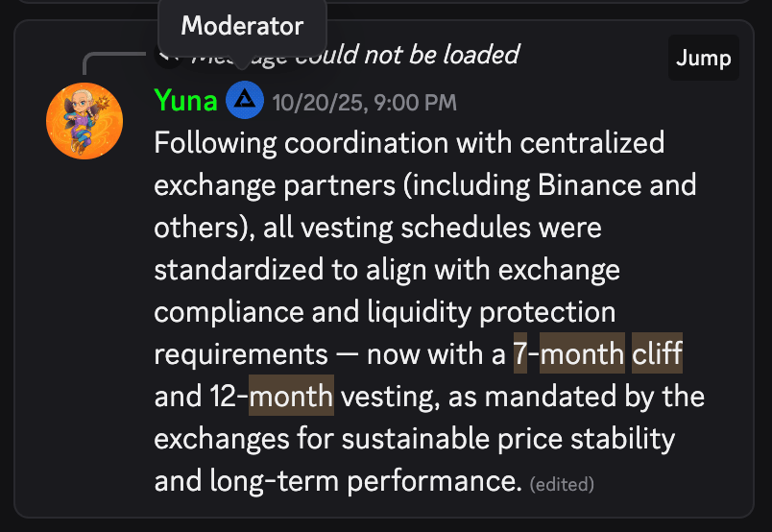The height and width of the screenshot is (532, 772).
Task: Click the blue Moderator role badge icon
Action: click(x=245, y=100)
